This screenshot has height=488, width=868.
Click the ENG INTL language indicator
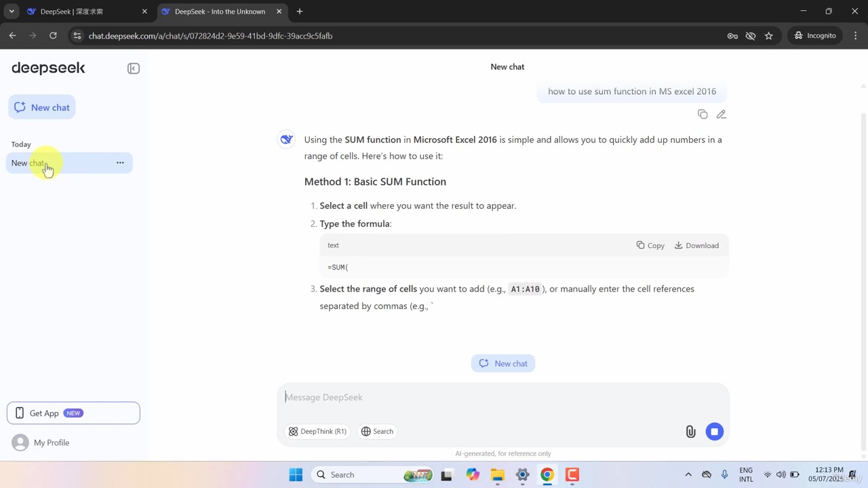pos(746,474)
